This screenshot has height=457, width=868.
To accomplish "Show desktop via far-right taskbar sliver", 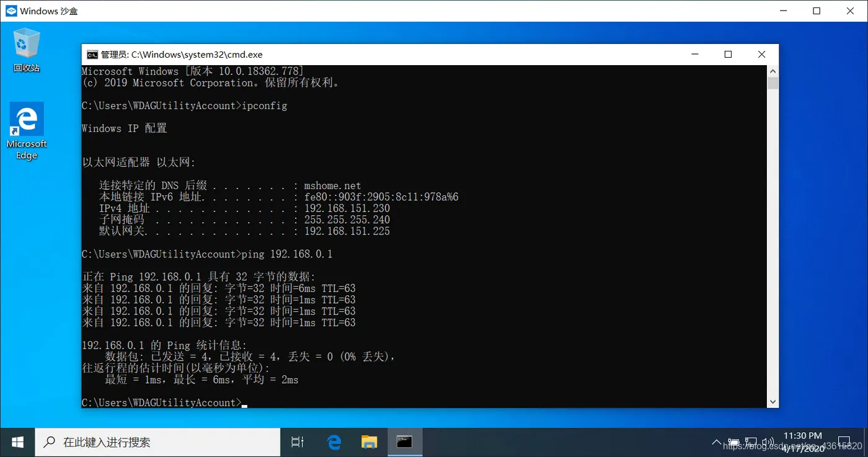I will pos(866,442).
